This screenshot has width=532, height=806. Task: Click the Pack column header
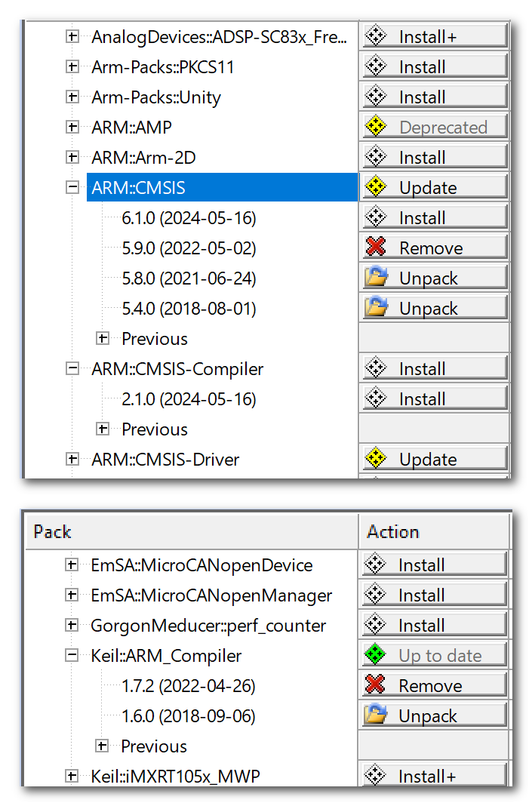point(192,531)
